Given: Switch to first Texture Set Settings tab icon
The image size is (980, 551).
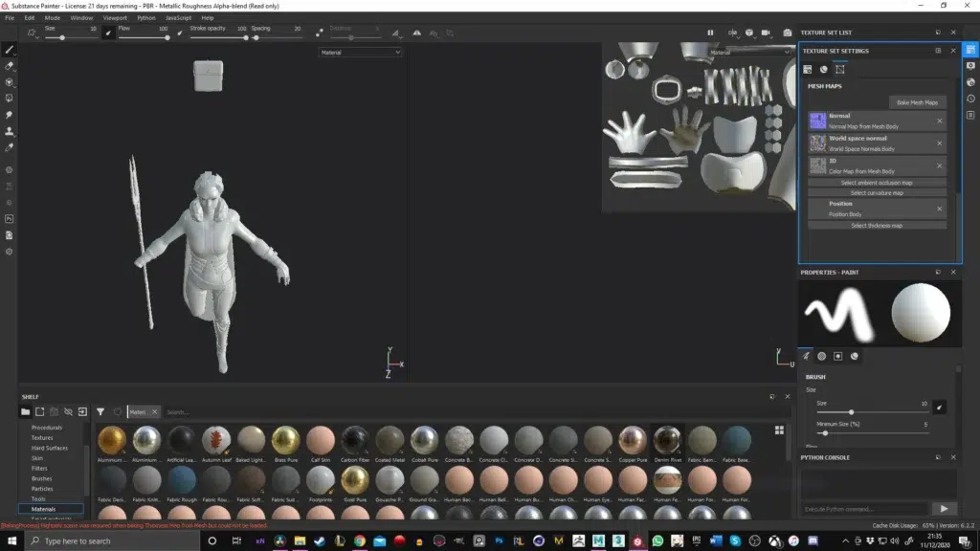Looking at the screenshot, I should click(x=808, y=69).
